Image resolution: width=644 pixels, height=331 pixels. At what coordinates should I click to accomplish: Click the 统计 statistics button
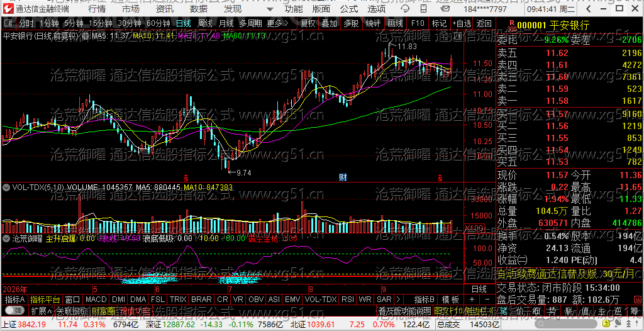[373, 23]
